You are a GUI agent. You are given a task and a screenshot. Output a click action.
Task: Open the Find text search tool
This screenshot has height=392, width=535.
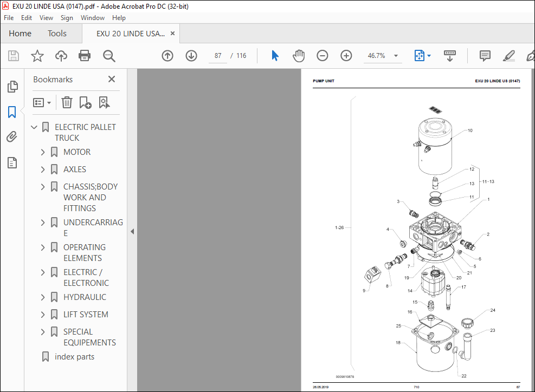tap(109, 56)
